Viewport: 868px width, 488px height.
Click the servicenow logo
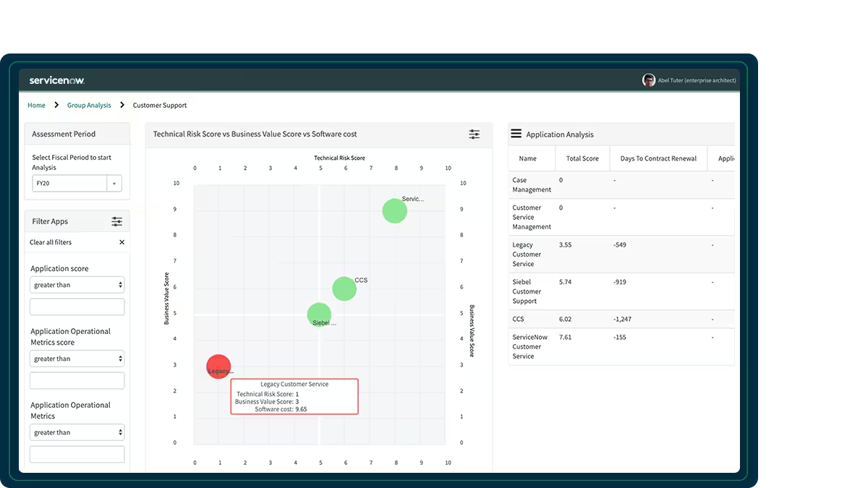[56, 80]
